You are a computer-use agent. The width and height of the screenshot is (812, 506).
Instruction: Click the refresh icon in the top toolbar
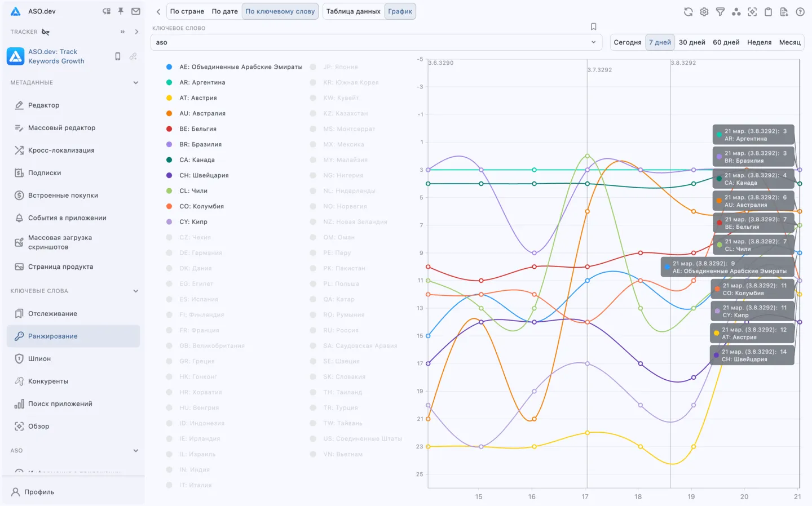(688, 12)
